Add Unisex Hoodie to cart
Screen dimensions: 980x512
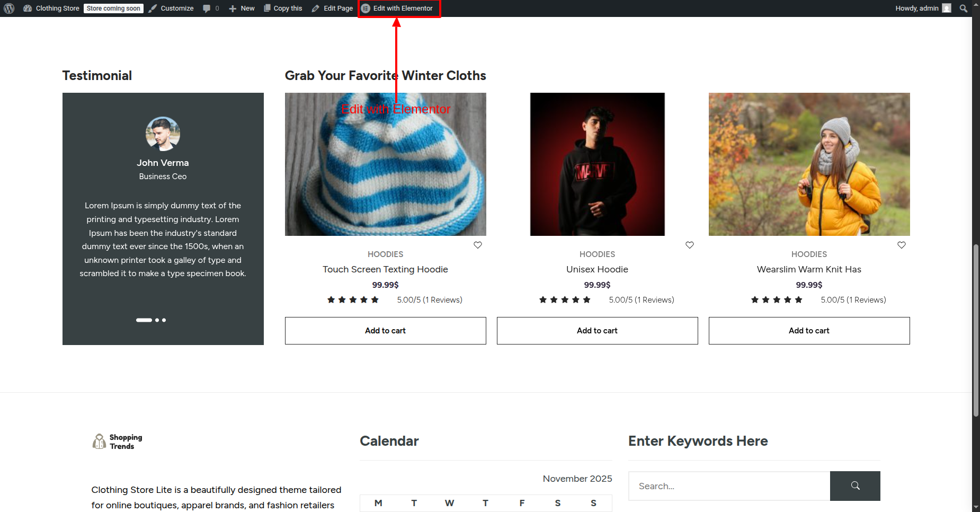point(597,331)
